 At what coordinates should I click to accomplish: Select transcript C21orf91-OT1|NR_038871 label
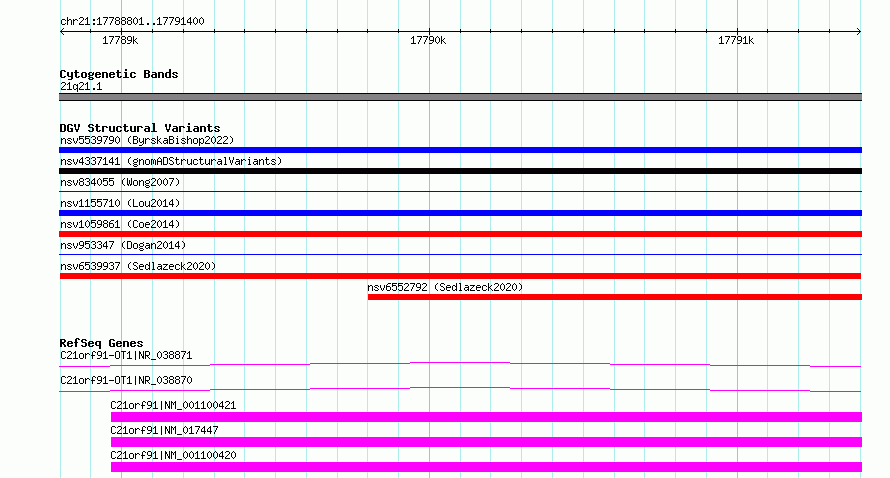point(126,355)
